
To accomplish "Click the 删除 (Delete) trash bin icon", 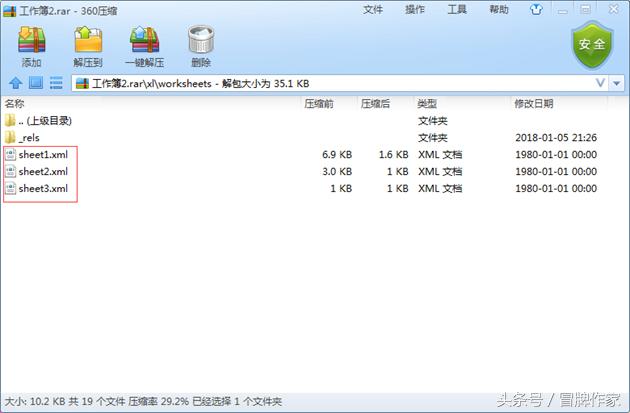I will [201, 39].
